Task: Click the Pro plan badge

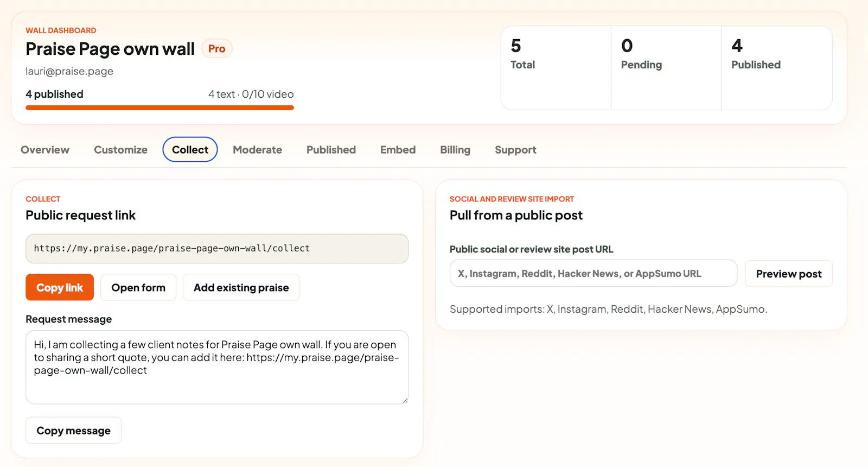Action: click(217, 49)
